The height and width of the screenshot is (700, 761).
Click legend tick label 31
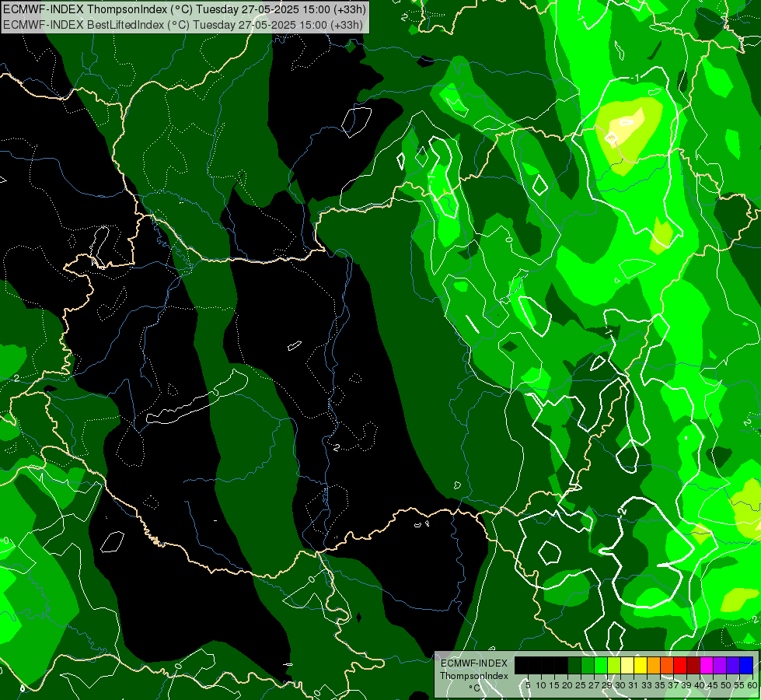click(634, 685)
